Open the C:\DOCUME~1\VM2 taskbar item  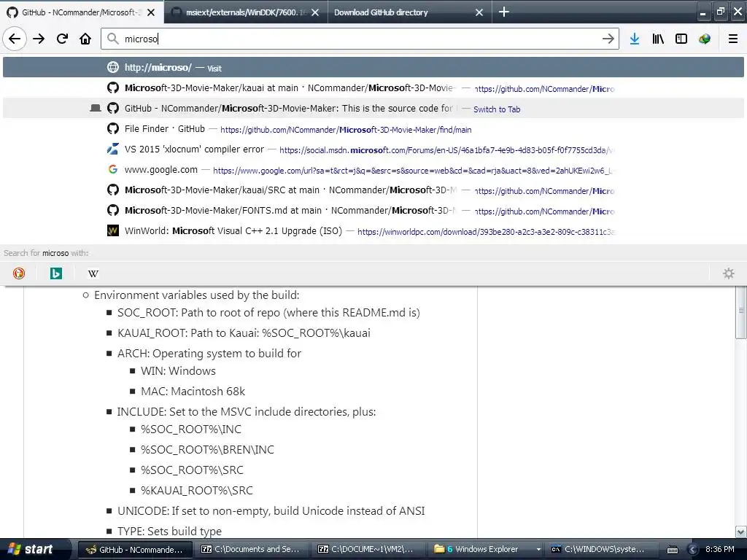pyautogui.click(x=368, y=550)
